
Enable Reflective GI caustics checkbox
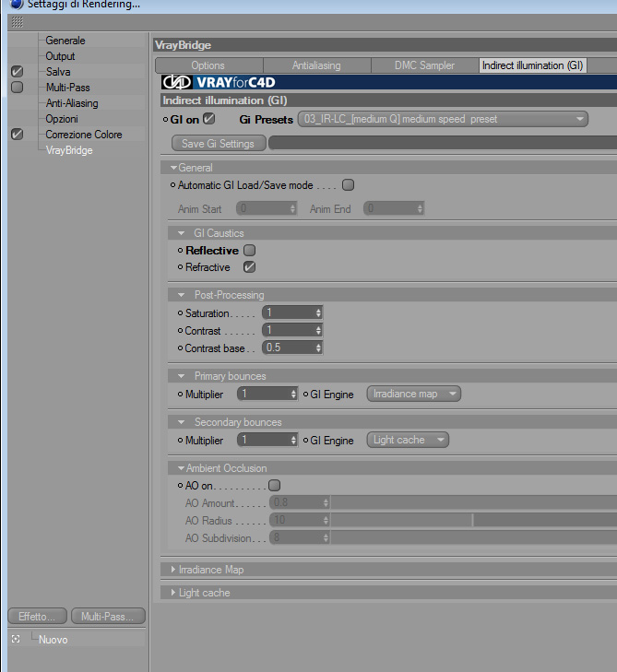pos(250,250)
